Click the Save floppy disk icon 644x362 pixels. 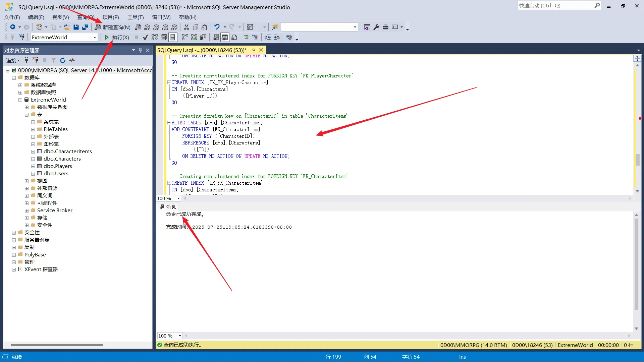[76, 27]
